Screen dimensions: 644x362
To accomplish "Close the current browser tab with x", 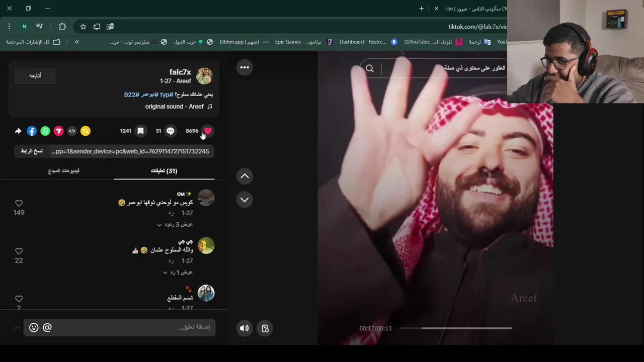I will (x=436, y=8).
